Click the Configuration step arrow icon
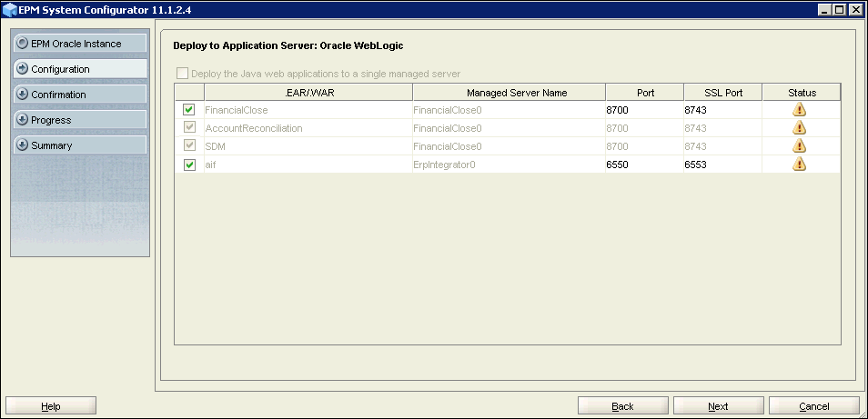The height and width of the screenshot is (419, 868). coord(22,68)
